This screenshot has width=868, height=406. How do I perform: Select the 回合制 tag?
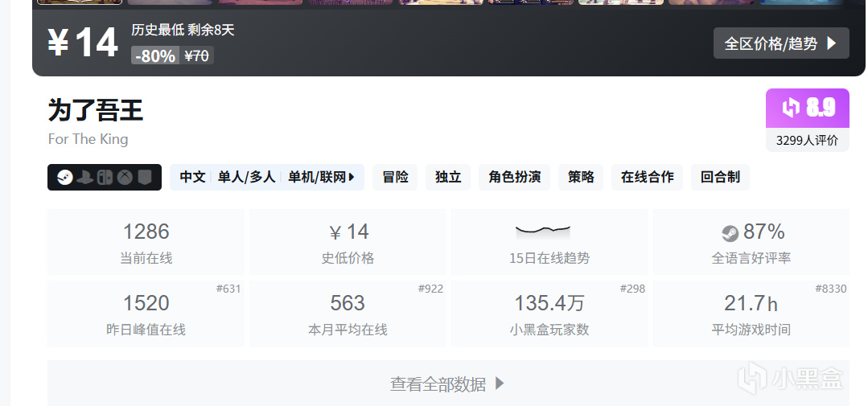click(720, 177)
